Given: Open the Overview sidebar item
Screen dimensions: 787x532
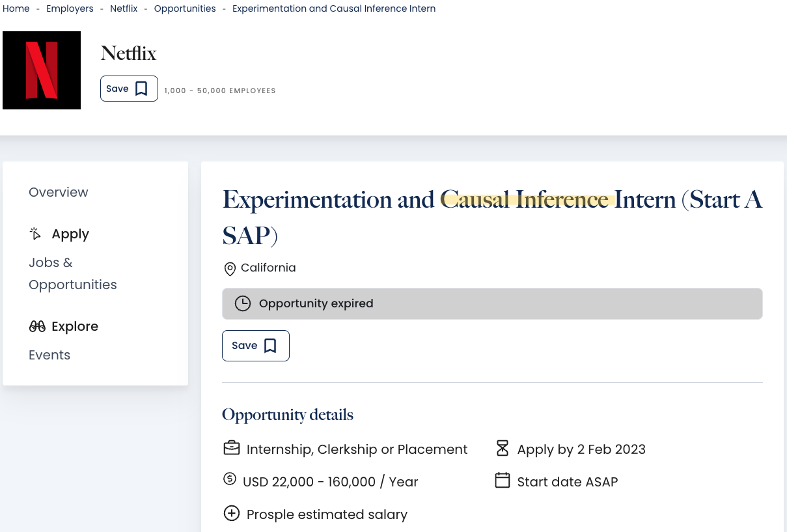Looking at the screenshot, I should (59, 192).
